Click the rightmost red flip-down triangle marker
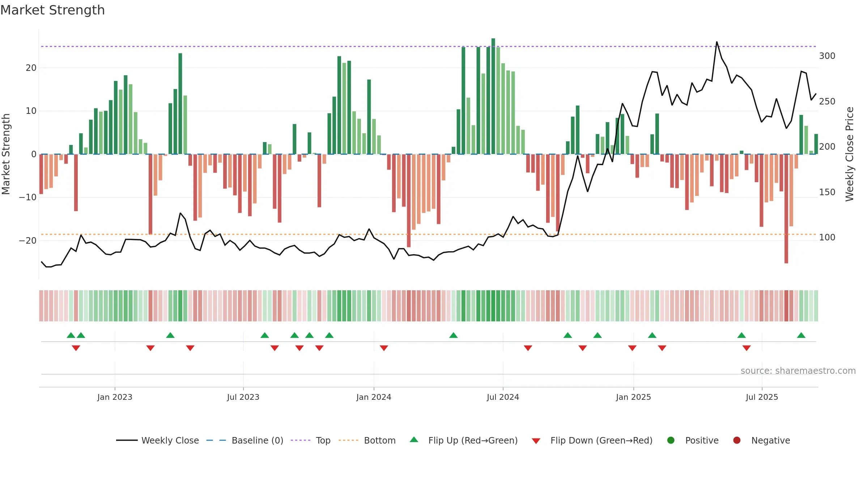The height and width of the screenshot is (488, 868). click(746, 348)
